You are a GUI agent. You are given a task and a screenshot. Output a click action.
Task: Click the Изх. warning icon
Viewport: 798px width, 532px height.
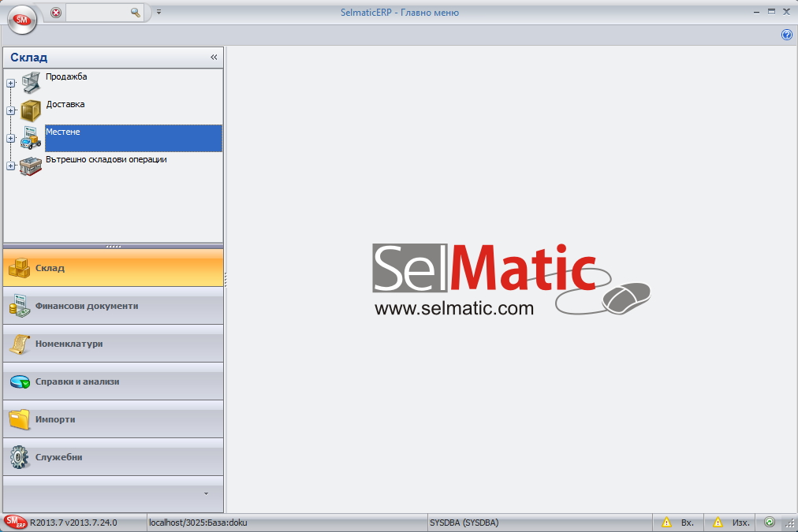click(x=718, y=522)
